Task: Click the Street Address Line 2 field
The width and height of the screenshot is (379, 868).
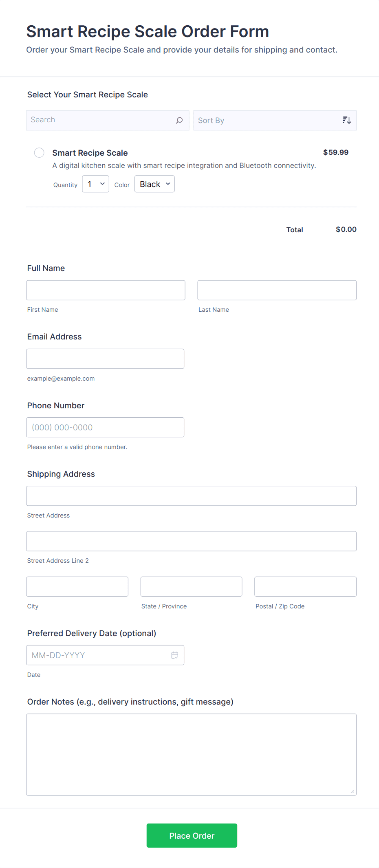Action: [191, 541]
